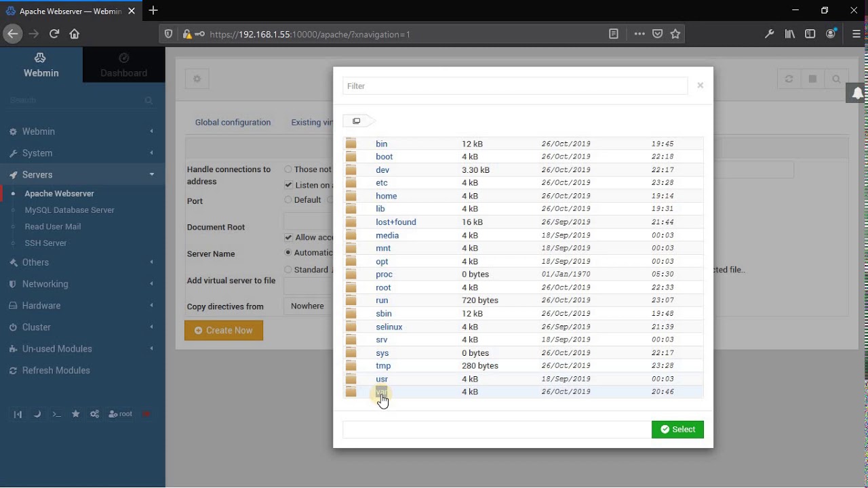Click the stop Apache icon
Image resolution: width=868 pixels, height=488 pixels.
pyautogui.click(x=812, y=79)
